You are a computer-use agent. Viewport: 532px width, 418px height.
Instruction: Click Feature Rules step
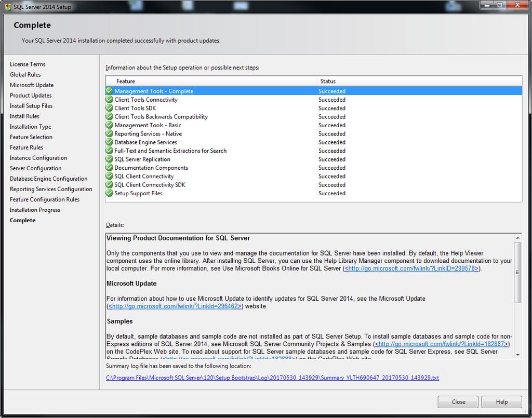point(26,147)
